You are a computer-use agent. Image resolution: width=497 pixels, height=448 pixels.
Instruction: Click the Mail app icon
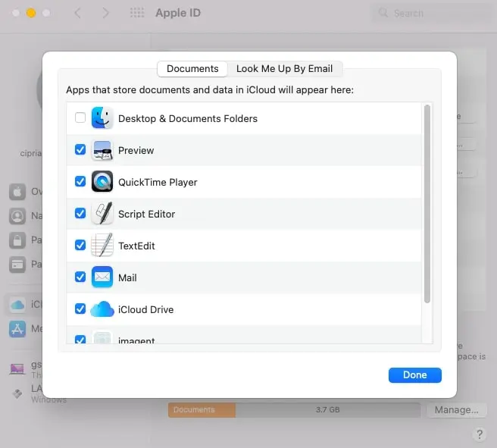pyautogui.click(x=102, y=277)
